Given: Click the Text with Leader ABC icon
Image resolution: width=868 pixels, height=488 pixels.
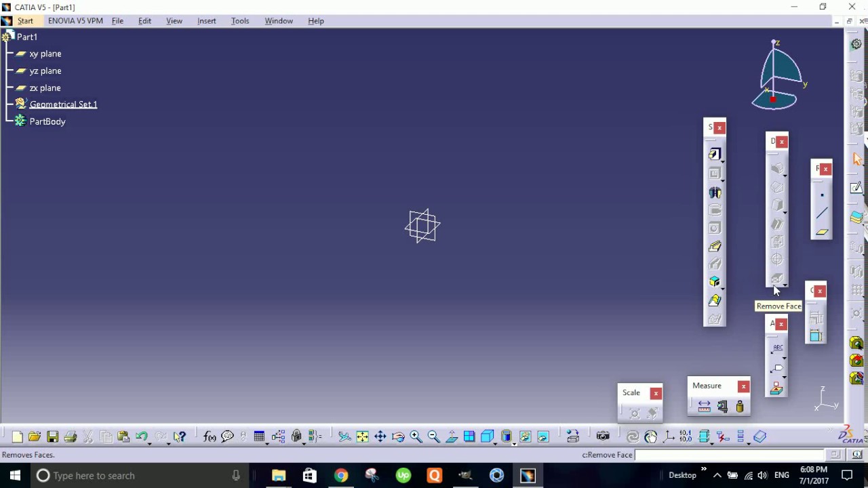Looking at the screenshot, I should pos(777,348).
